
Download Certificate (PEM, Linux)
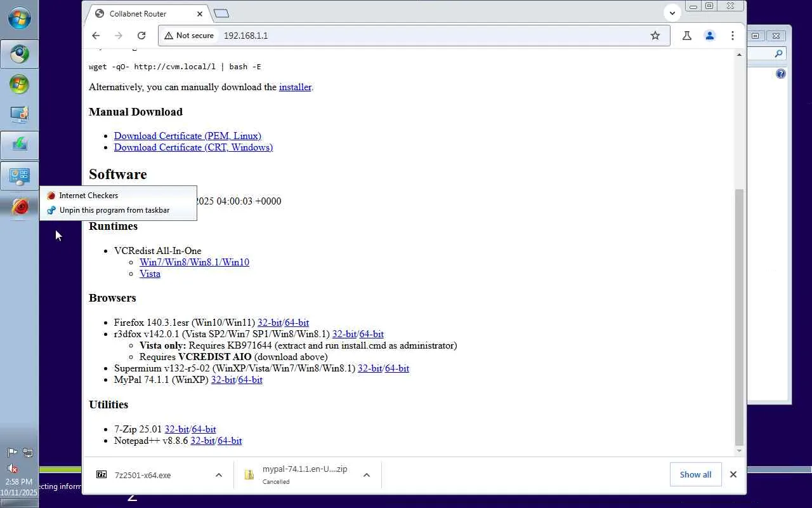(x=188, y=136)
